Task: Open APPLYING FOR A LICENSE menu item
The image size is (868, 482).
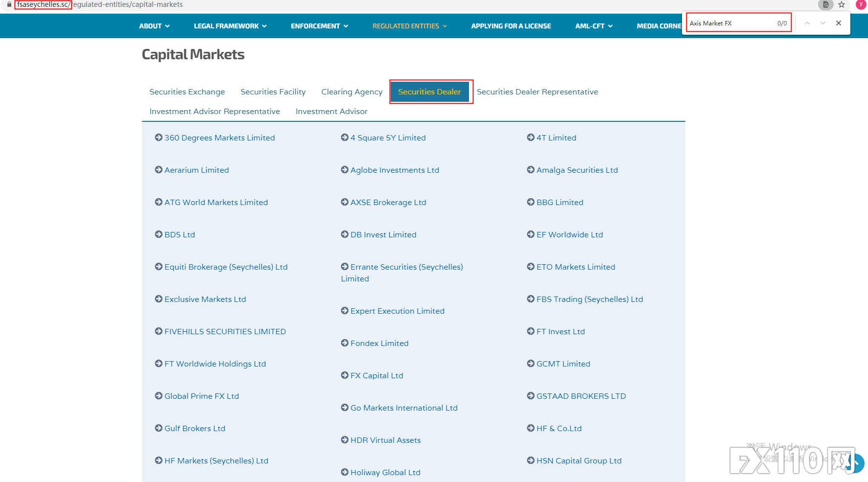Action: 511,26
